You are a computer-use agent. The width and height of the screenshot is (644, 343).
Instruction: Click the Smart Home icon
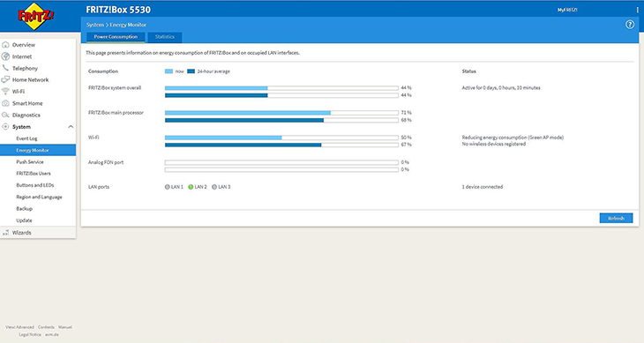[5, 103]
